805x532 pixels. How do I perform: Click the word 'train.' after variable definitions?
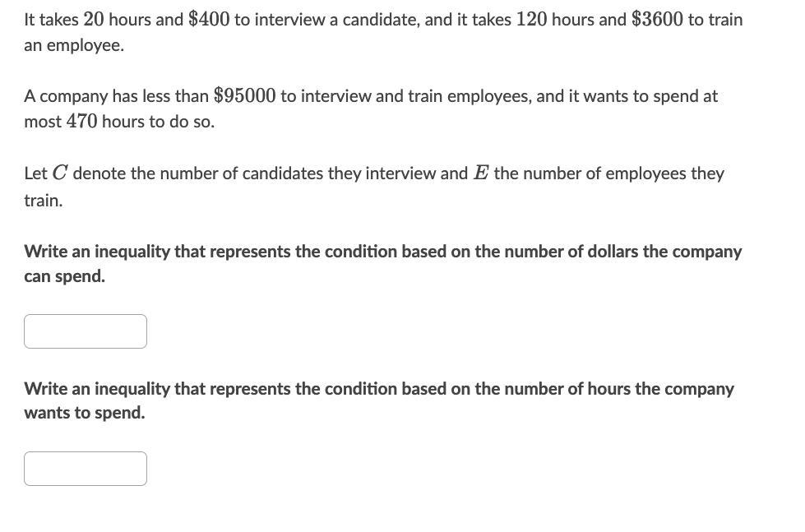tap(43, 200)
